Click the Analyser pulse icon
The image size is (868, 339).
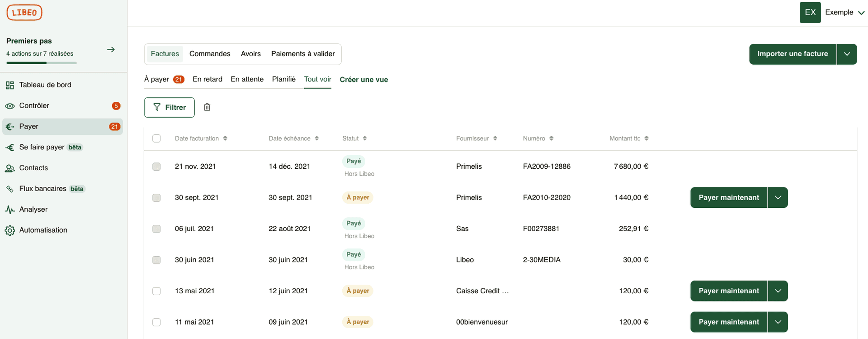[x=9, y=210]
